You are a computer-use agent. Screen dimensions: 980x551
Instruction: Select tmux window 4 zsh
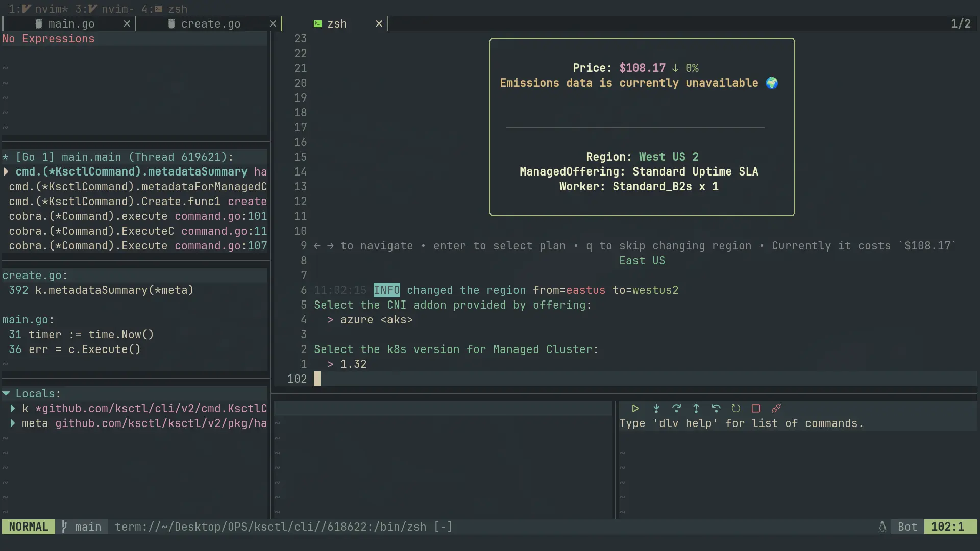tap(164, 9)
